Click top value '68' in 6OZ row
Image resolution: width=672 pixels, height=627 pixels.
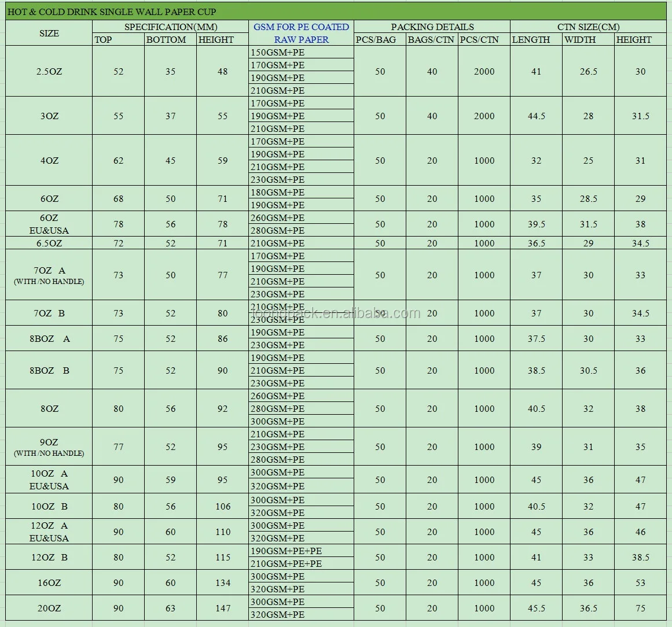tap(118, 198)
